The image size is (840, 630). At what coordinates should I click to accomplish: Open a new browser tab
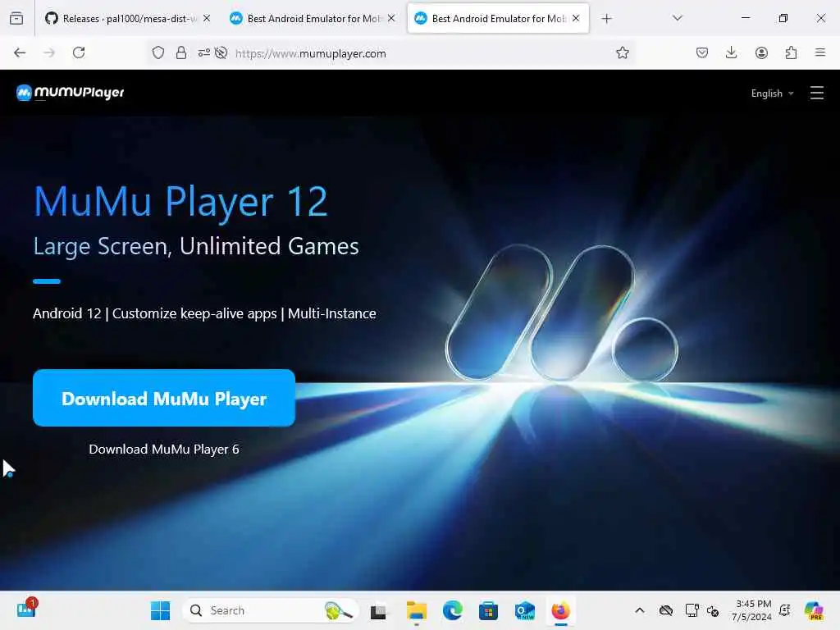point(606,19)
